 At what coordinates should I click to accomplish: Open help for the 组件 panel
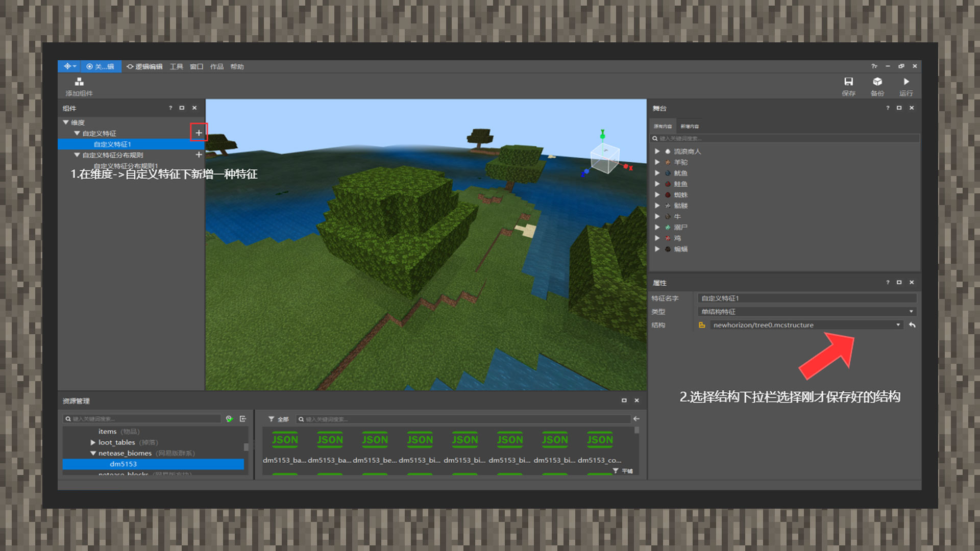coord(170,108)
